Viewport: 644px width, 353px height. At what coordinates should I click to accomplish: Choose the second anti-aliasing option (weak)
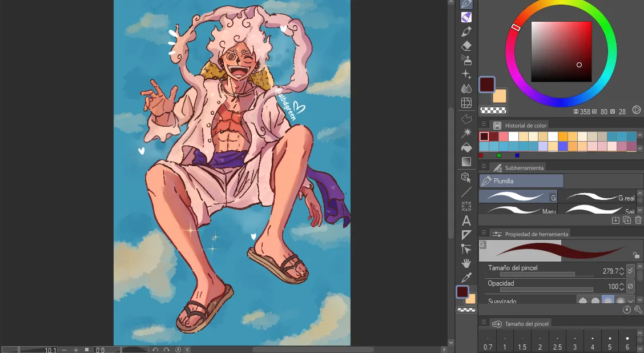(x=595, y=301)
